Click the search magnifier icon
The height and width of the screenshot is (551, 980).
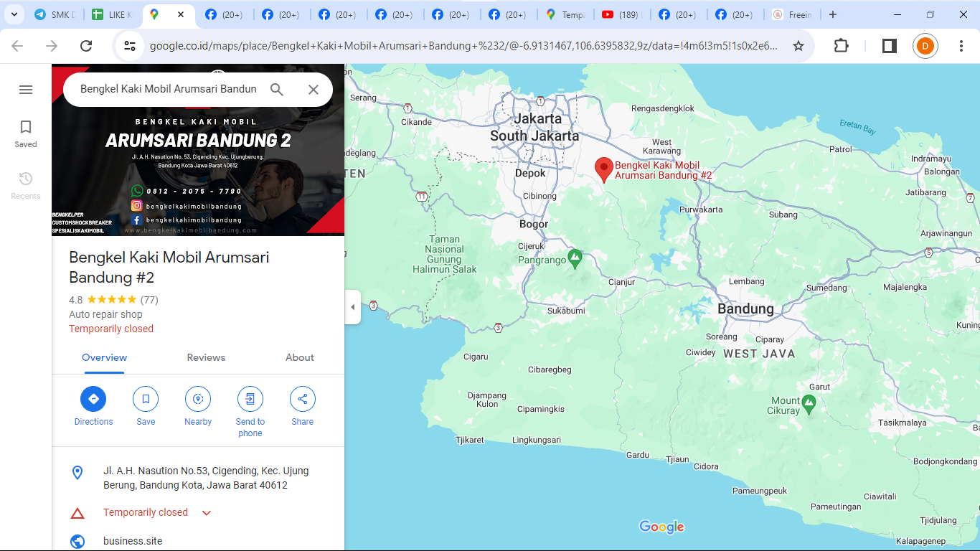pos(277,90)
